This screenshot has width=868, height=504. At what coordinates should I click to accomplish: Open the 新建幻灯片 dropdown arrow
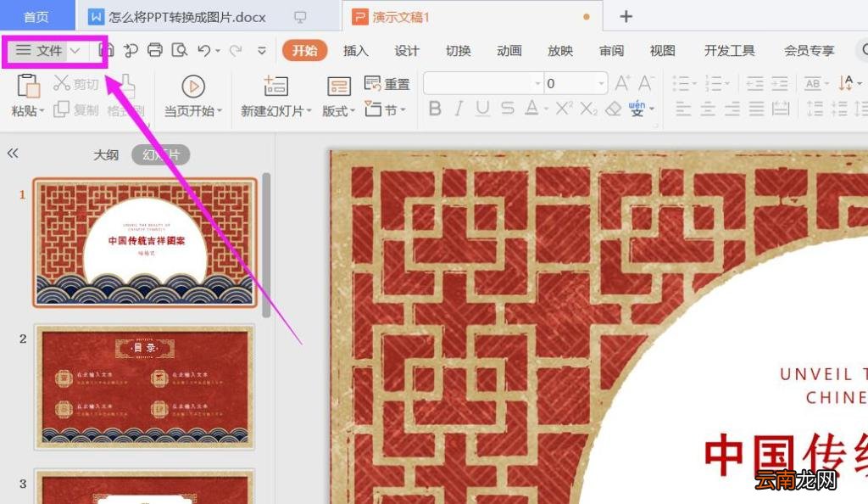309,111
